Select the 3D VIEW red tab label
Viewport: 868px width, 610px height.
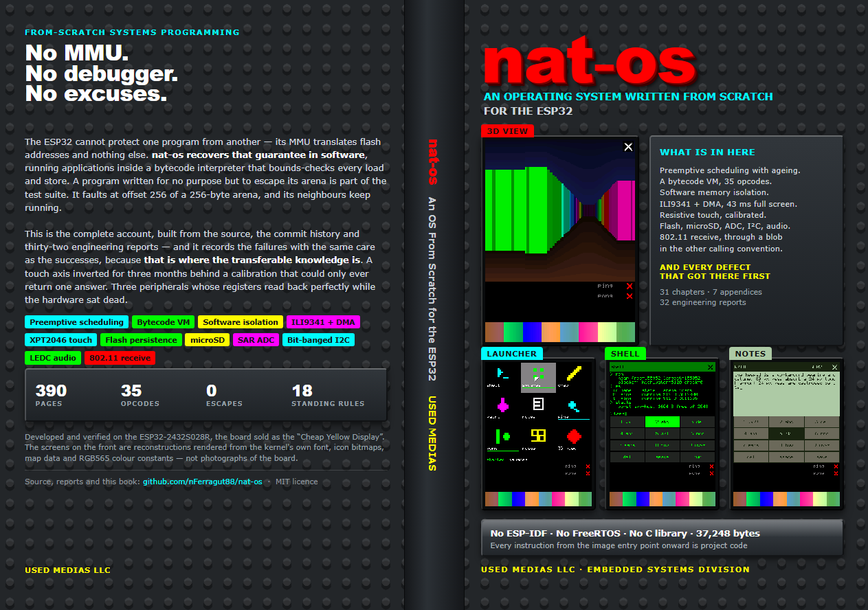pyautogui.click(x=507, y=131)
